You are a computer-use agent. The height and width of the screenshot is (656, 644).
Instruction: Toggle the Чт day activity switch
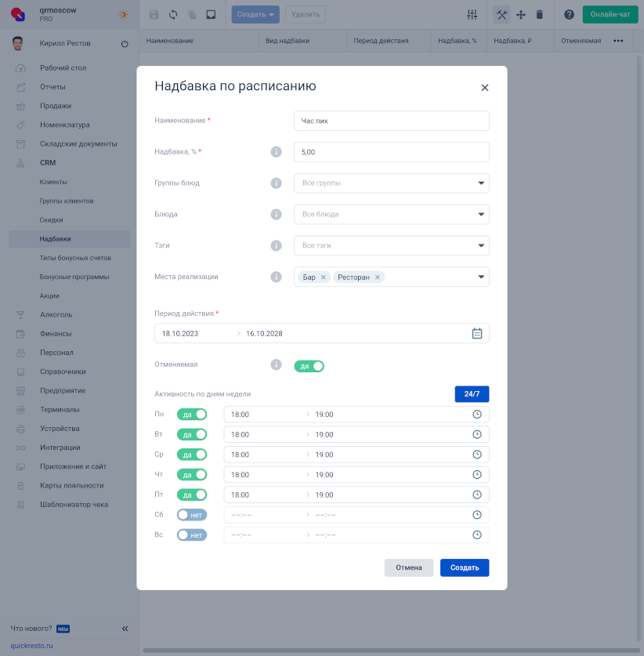pyautogui.click(x=192, y=475)
